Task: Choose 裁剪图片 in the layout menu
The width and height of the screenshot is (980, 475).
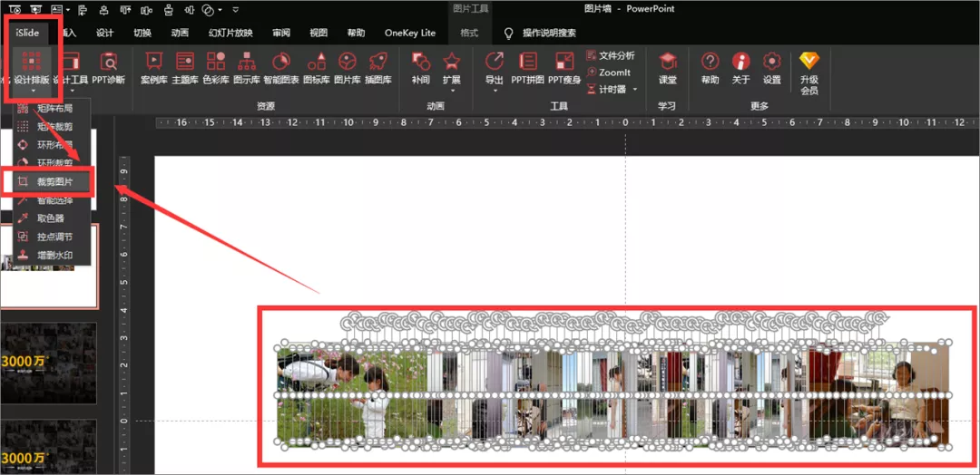Action: [53, 181]
